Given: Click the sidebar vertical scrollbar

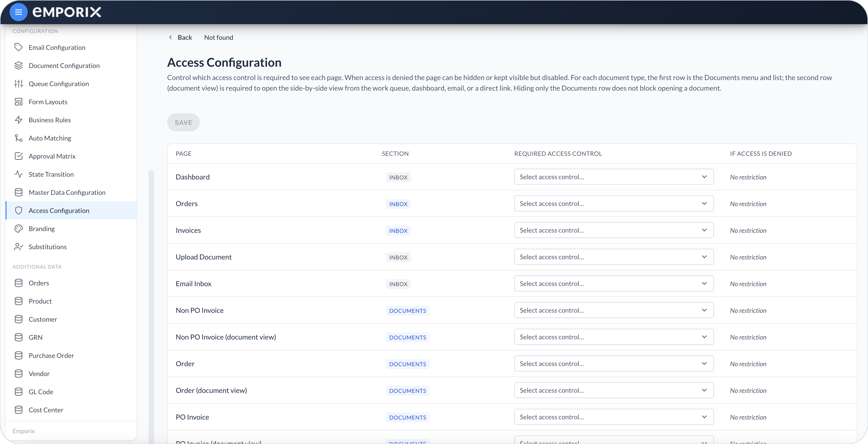Looking at the screenshot, I should click(x=151, y=307).
